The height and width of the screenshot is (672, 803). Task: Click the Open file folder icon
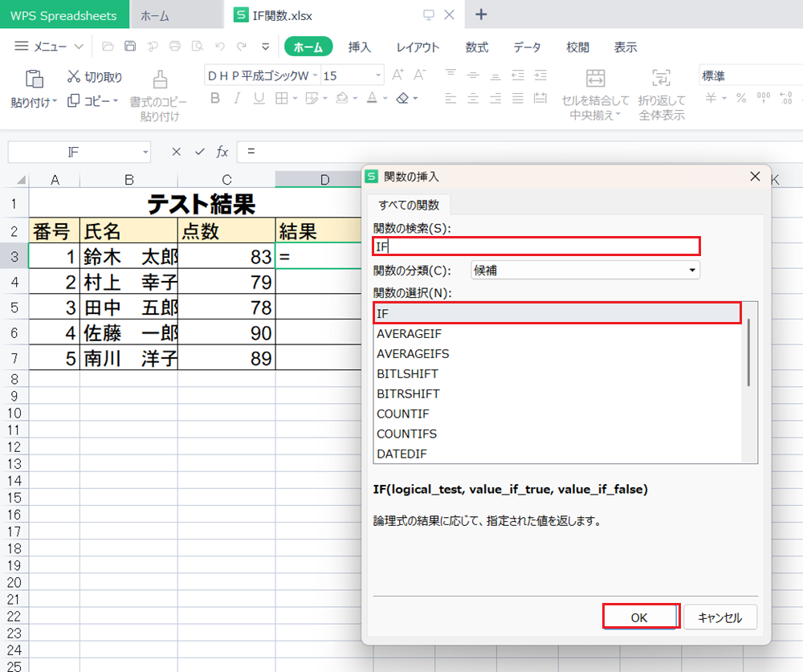(108, 47)
